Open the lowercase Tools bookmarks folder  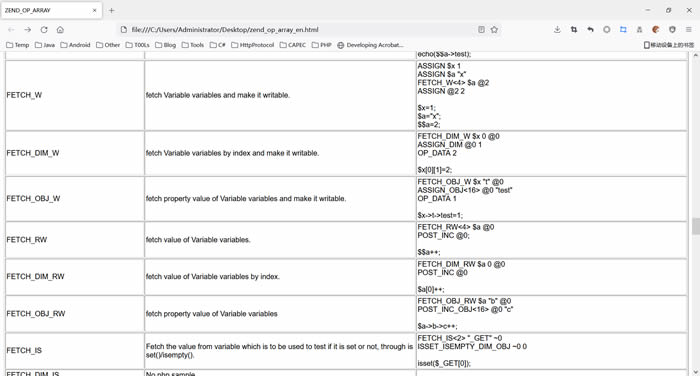(x=193, y=45)
